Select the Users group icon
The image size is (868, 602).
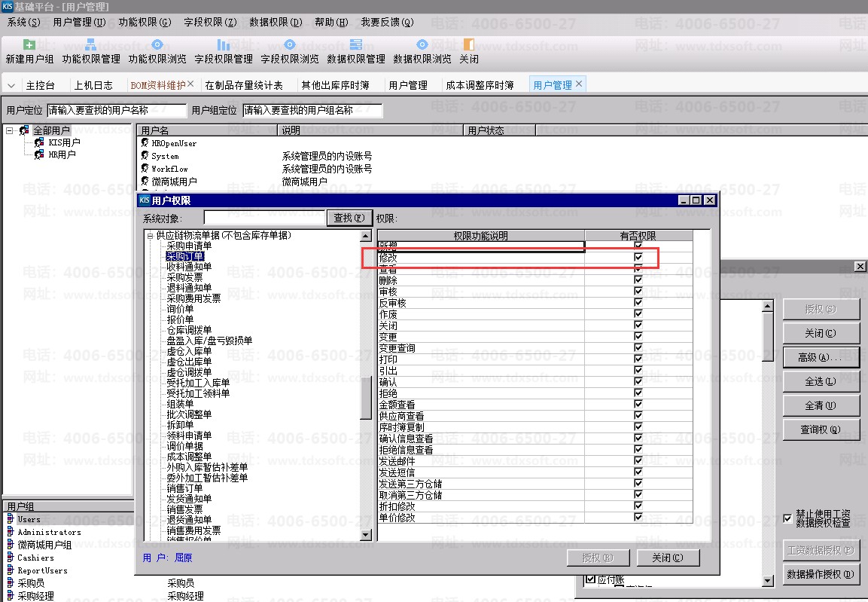[11, 519]
